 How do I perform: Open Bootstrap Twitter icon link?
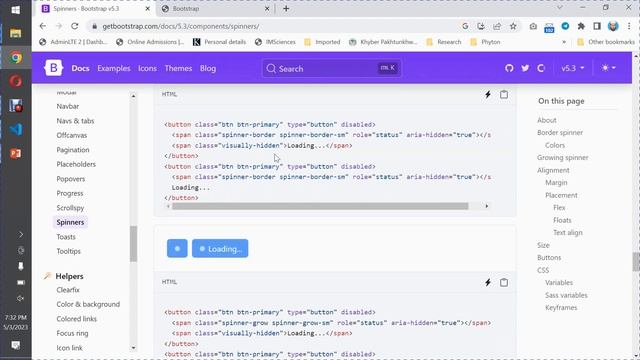coord(525,68)
